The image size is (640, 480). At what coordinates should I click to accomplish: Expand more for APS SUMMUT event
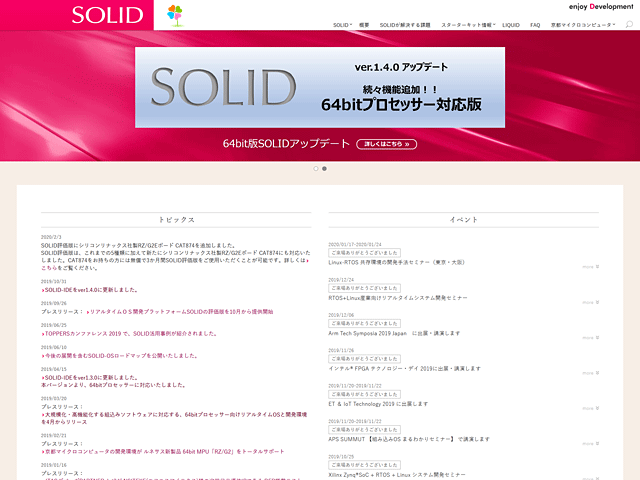(x=591, y=444)
